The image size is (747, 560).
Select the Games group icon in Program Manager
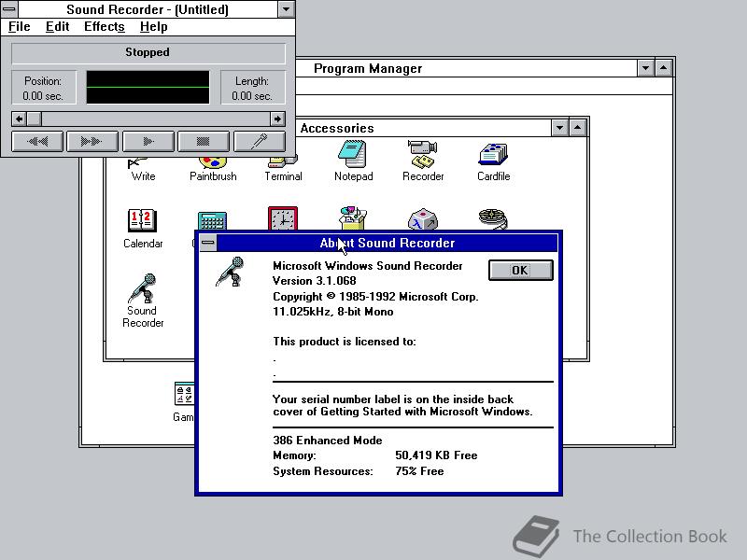[x=184, y=394]
